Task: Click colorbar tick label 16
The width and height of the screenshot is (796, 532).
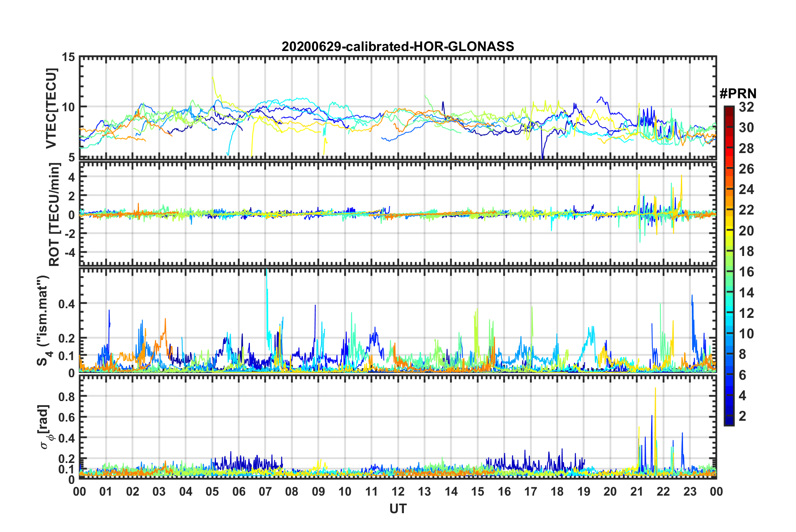Action: (x=746, y=272)
